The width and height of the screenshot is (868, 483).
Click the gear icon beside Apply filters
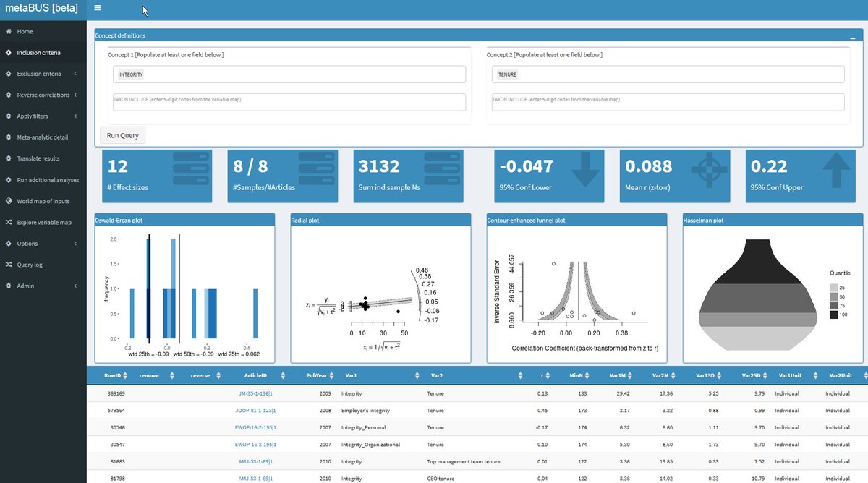point(8,116)
